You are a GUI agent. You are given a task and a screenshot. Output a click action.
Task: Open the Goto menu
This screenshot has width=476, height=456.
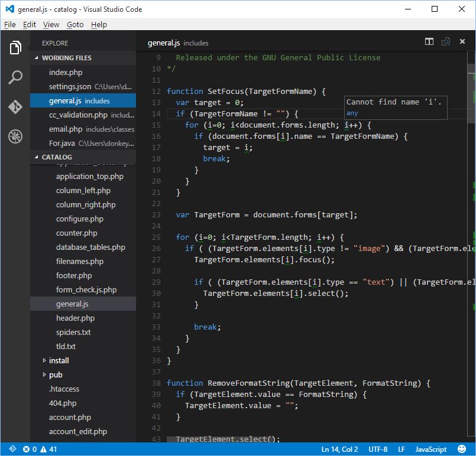point(75,24)
